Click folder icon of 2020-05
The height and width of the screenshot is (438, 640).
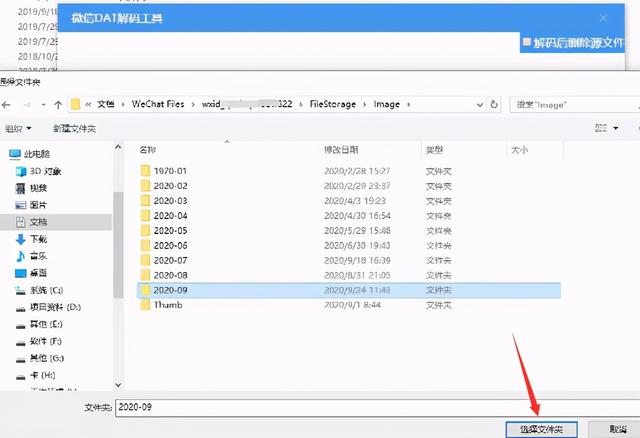coord(145,230)
